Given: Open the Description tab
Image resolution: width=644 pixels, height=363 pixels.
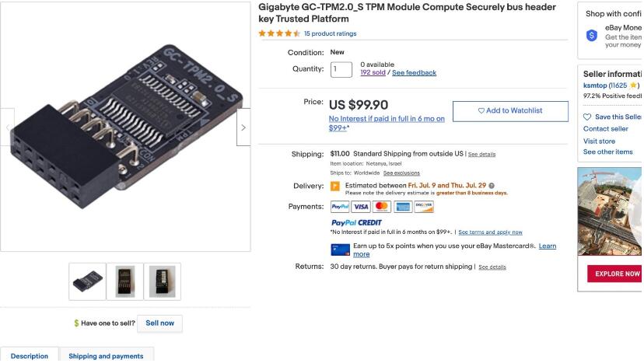Looking at the screenshot, I should (x=30, y=356).
